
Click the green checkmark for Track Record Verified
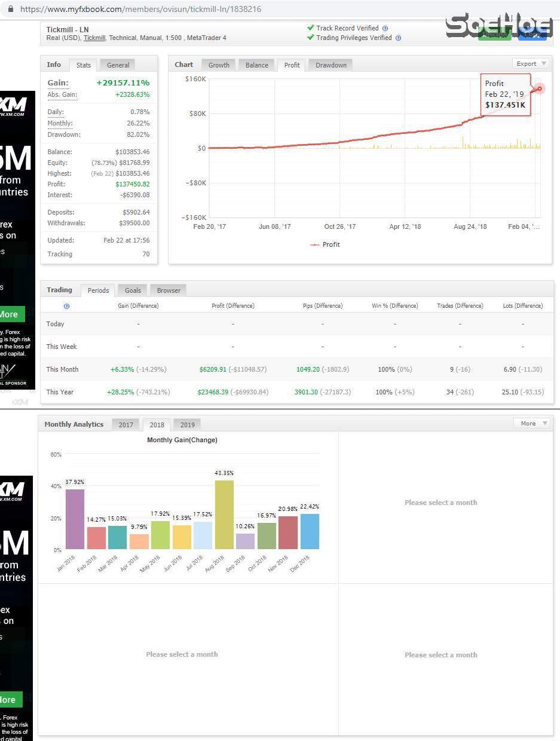tap(310, 27)
